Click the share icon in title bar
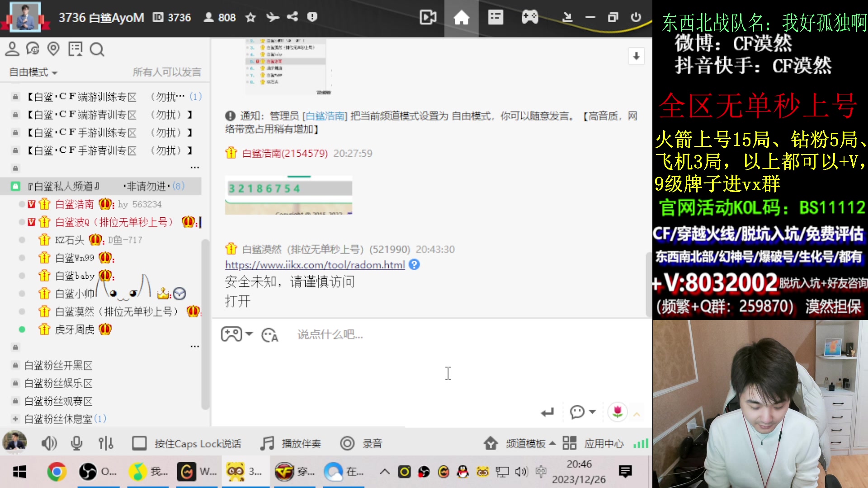Viewport: 868px width, 488px height. click(292, 17)
